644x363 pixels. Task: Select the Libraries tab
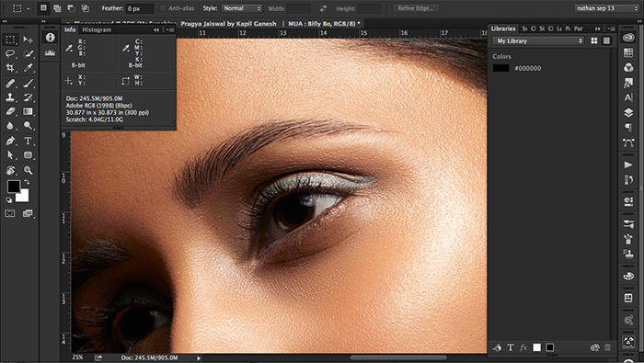503,28
